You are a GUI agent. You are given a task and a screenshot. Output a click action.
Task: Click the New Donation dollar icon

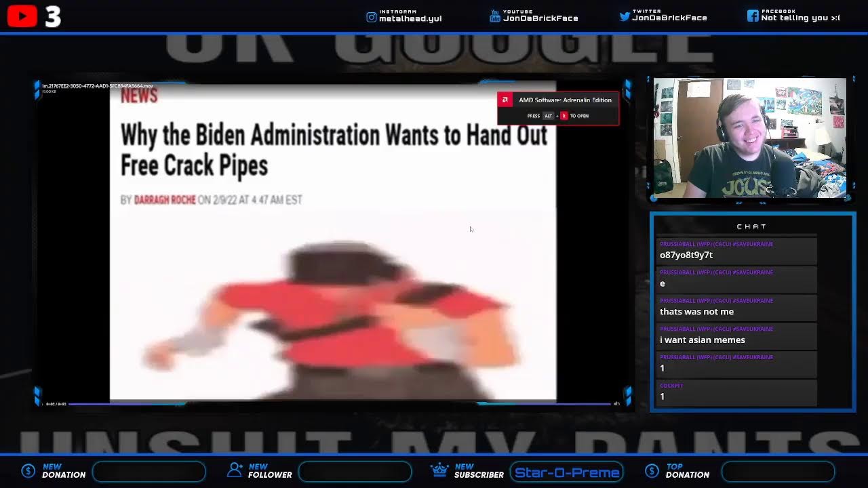click(x=28, y=470)
